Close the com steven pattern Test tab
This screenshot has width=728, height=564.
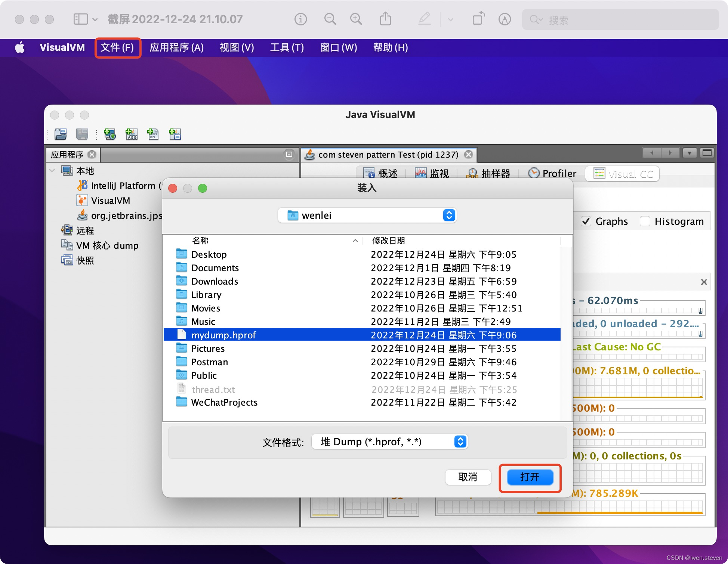point(469,154)
